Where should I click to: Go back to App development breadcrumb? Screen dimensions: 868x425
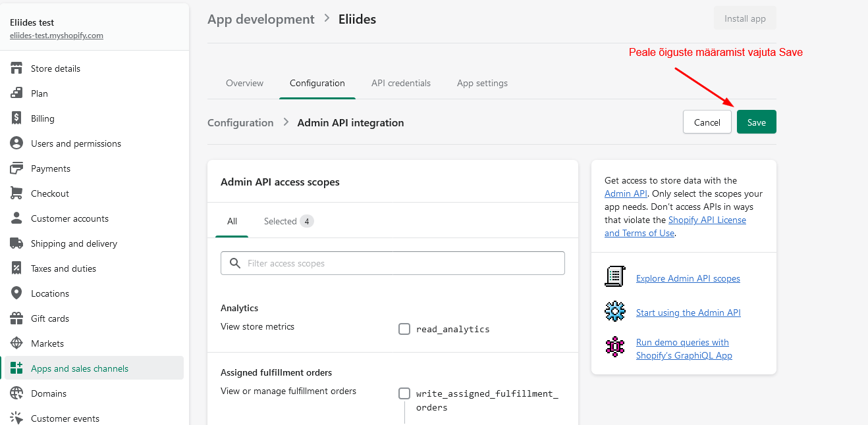pos(261,19)
